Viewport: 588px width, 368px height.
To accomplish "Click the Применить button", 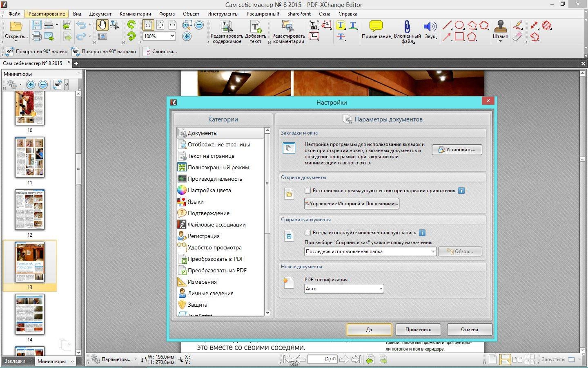I will 418,330.
